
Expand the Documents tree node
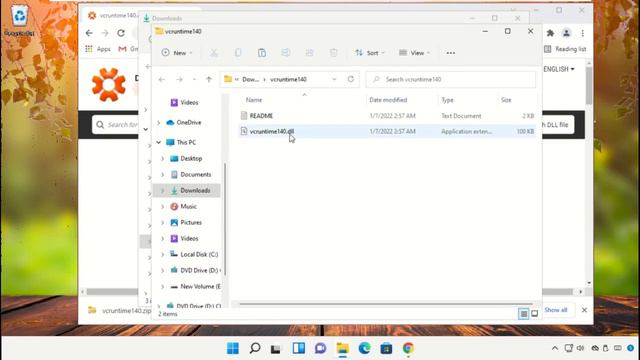click(162, 174)
